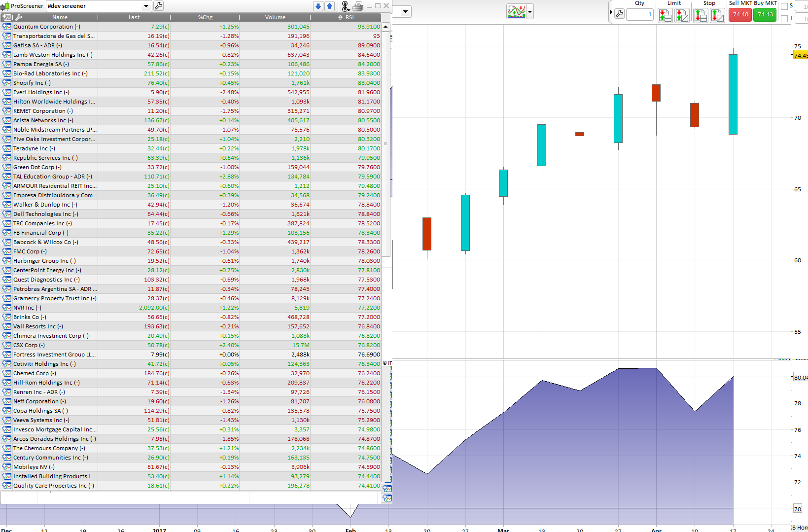Select the Hilton Worldwide Holdings row
Screen dimensions: 808x532
[191, 102]
